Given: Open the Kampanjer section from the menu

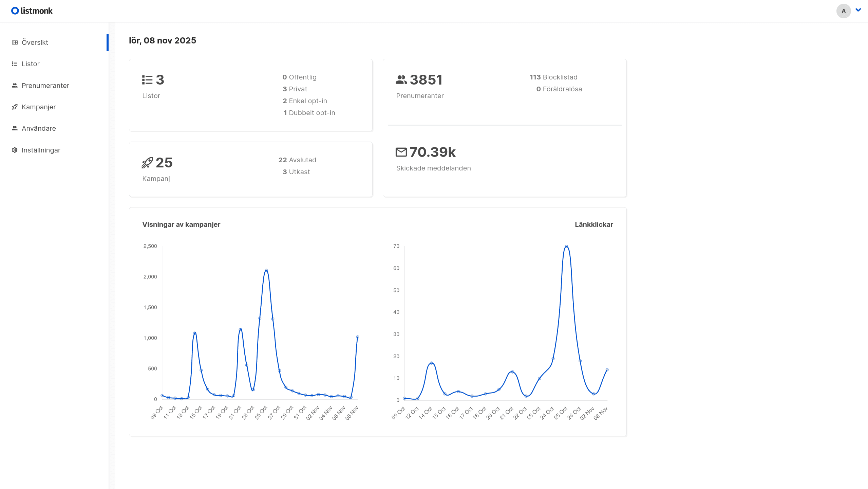Looking at the screenshot, I should click(x=38, y=107).
